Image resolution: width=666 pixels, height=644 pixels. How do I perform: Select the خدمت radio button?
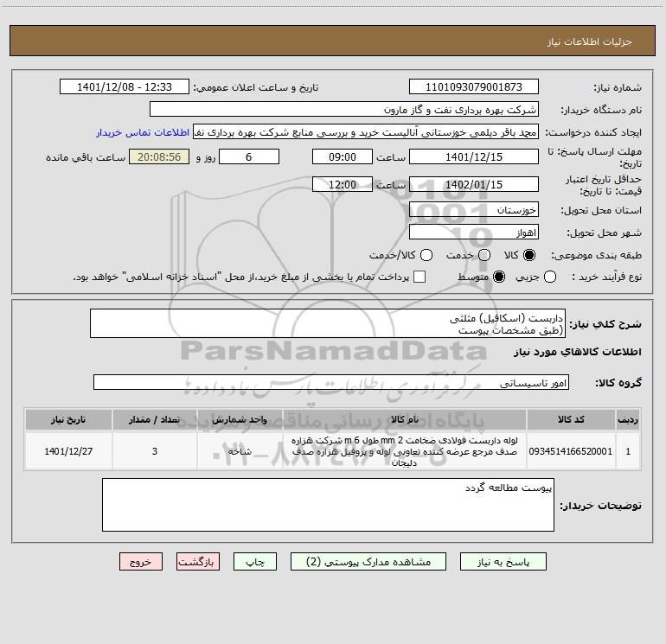[484, 255]
